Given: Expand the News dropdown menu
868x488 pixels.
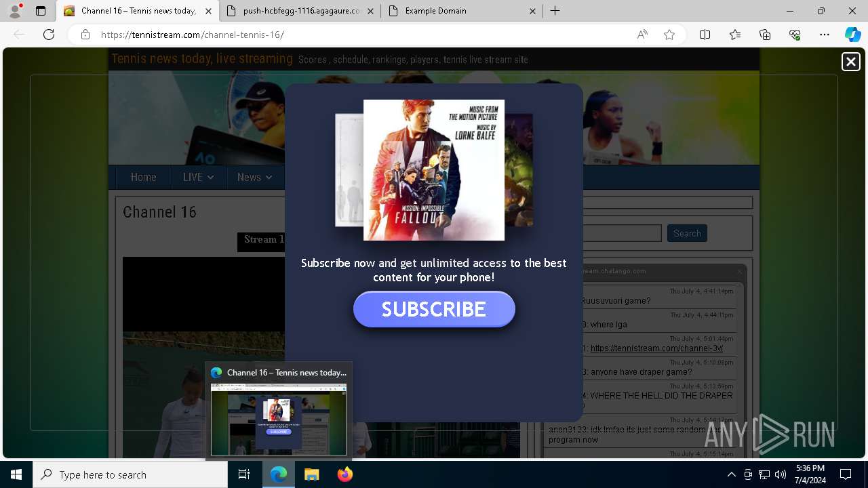Looking at the screenshot, I should [x=254, y=177].
